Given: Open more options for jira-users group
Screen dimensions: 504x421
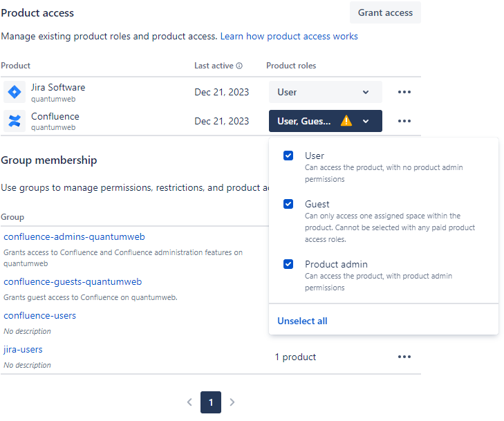Looking at the screenshot, I should [404, 357].
